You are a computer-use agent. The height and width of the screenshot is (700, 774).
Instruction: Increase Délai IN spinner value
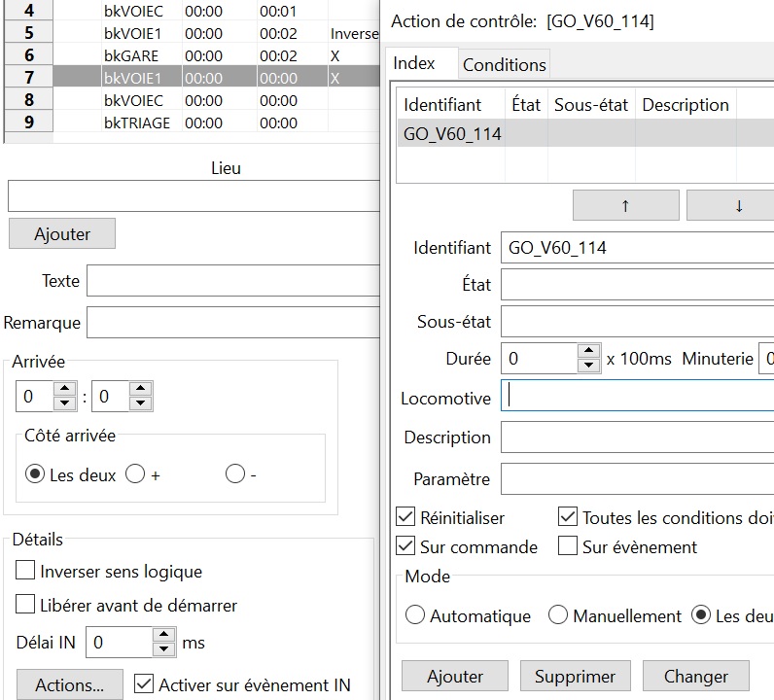[x=164, y=635]
